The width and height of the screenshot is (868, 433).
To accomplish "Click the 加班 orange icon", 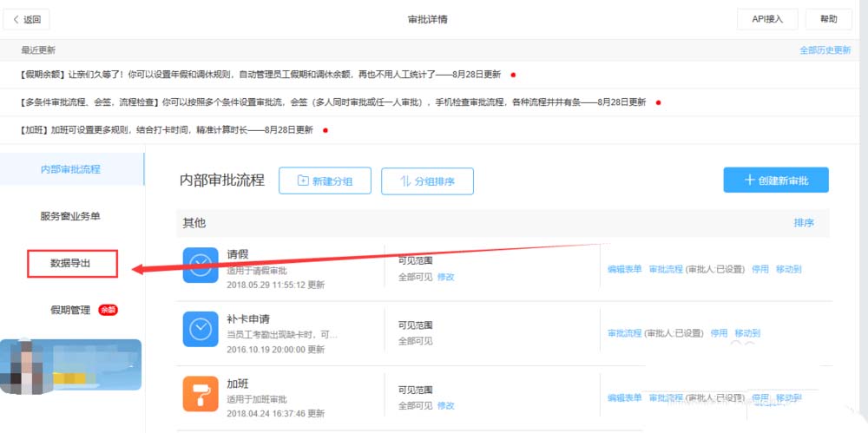I will pyautogui.click(x=201, y=393).
